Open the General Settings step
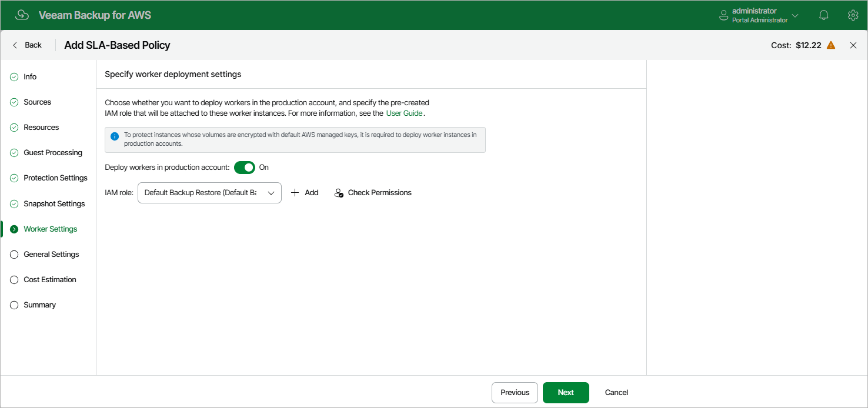868x408 pixels. [x=51, y=255]
